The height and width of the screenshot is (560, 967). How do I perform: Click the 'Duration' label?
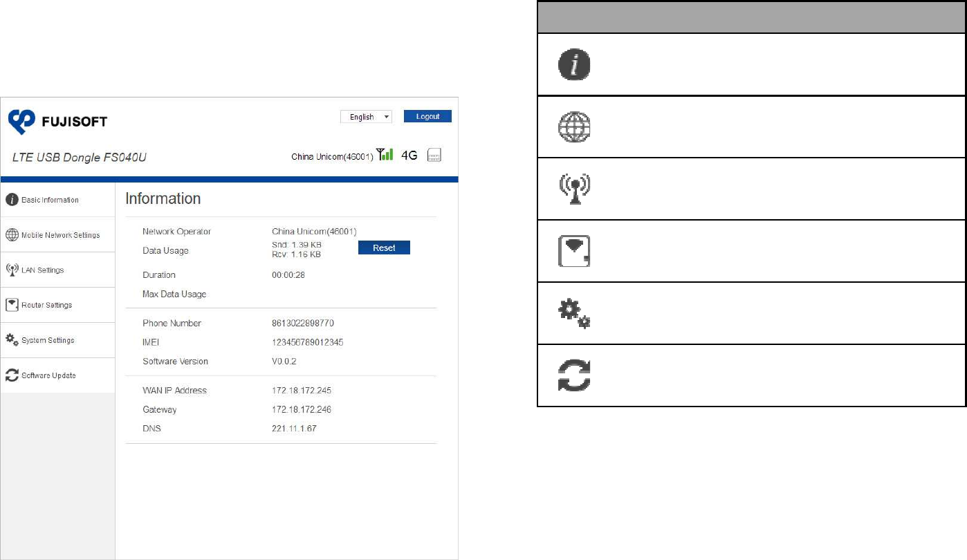159,275
